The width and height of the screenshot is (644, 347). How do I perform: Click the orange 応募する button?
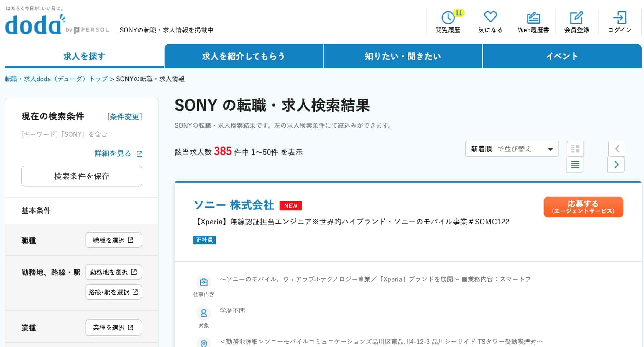coord(584,207)
